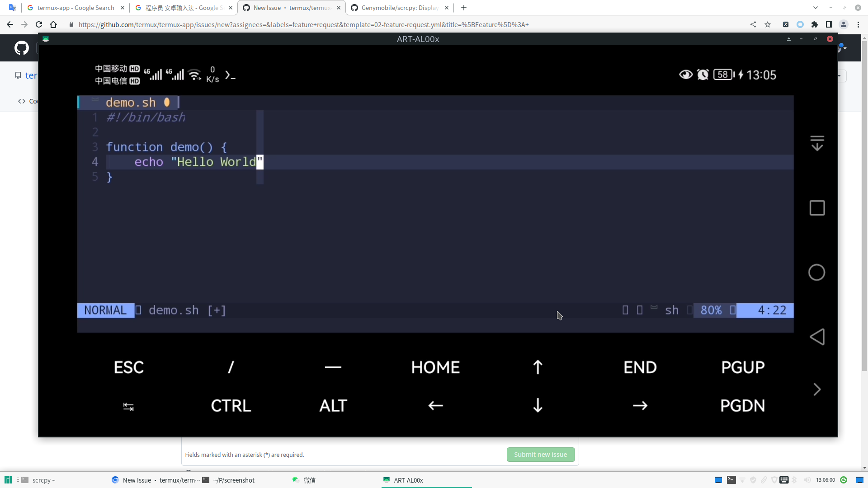Viewport: 868px width, 488px height.
Task: Expand the side chevron next to PGDN
Action: (x=817, y=389)
